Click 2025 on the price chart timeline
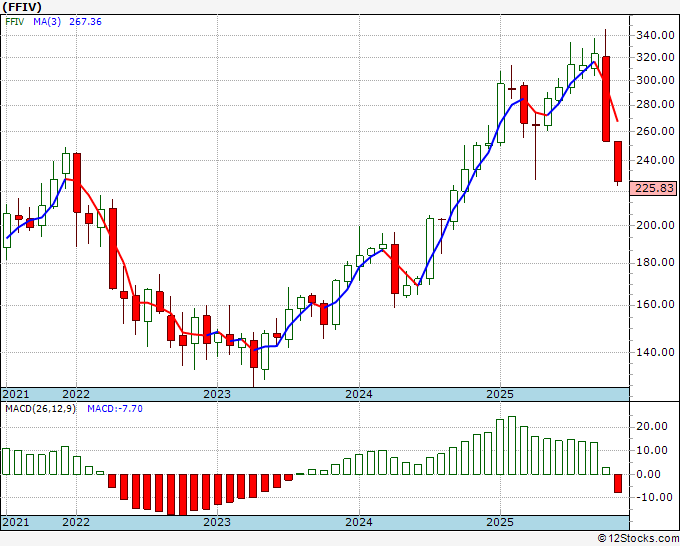The height and width of the screenshot is (546, 680). (500, 394)
